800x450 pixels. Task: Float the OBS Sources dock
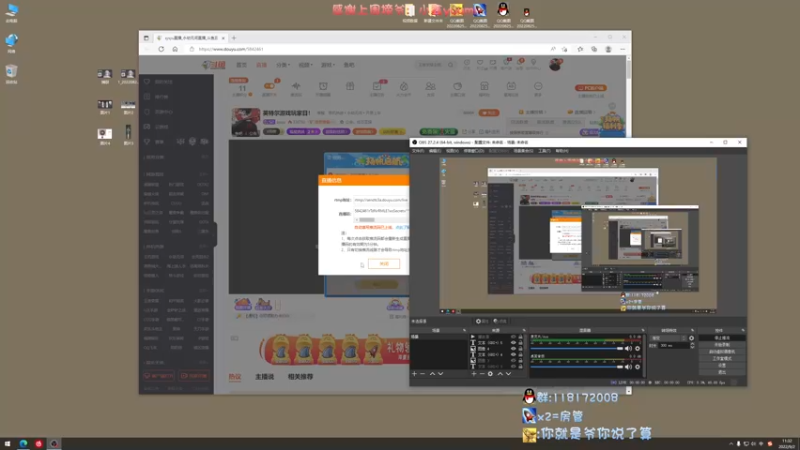[x=523, y=331]
